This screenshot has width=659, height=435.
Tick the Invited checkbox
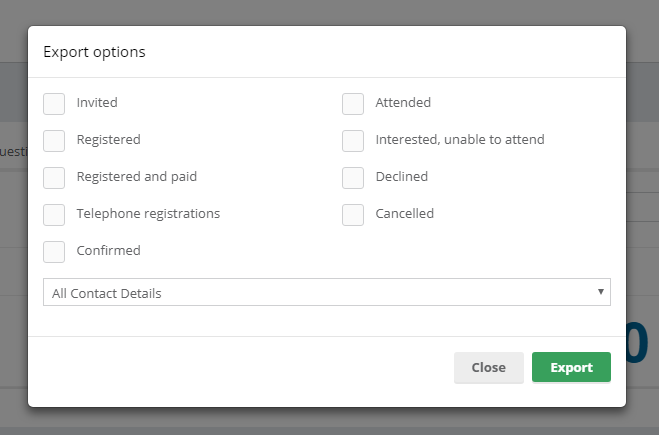pyautogui.click(x=54, y=104)
